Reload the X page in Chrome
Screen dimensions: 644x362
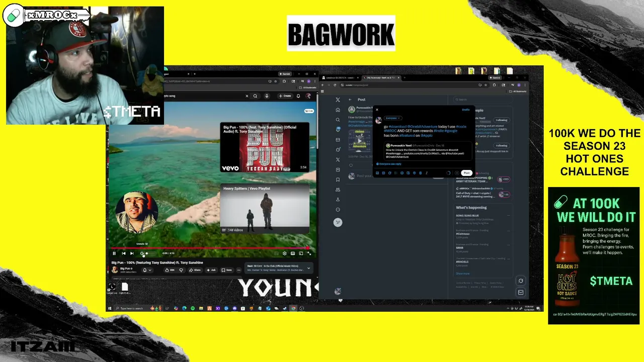(335, 85)
